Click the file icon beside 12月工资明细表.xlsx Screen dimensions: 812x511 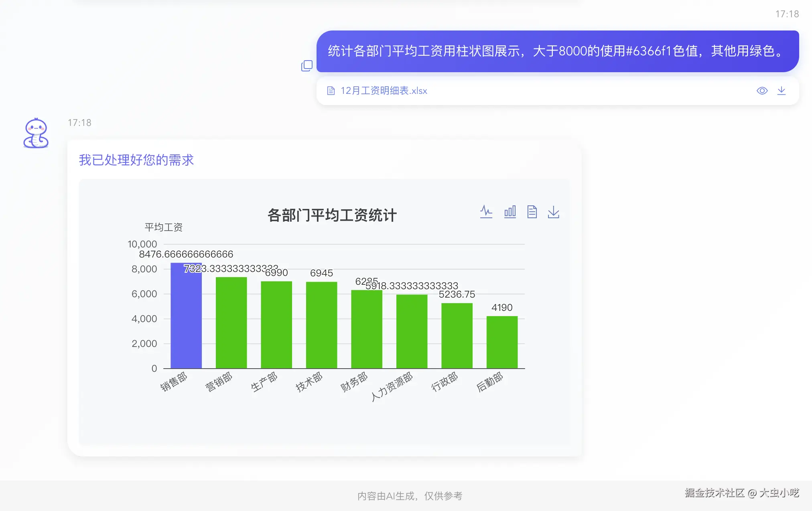coord(331,91)
